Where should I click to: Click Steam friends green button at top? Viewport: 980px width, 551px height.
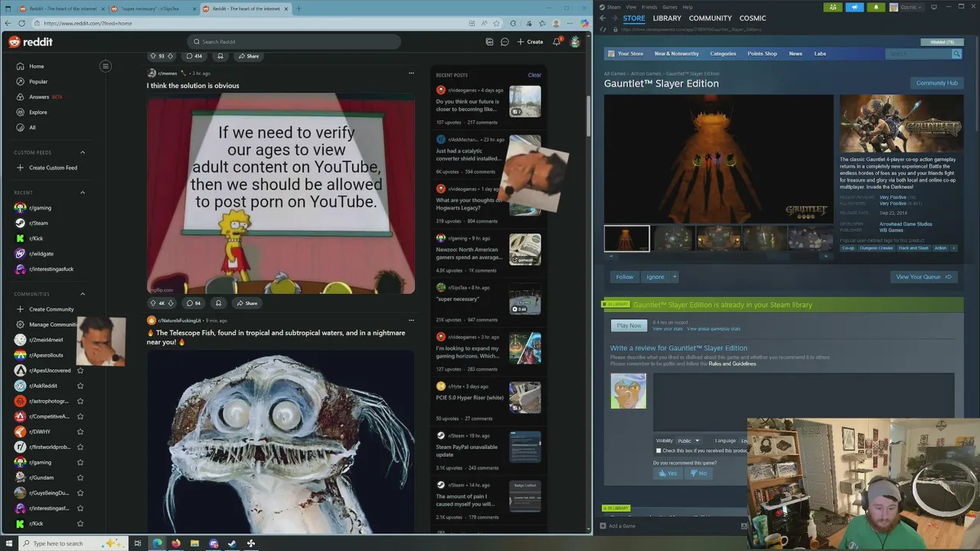[x=833, y=7]
